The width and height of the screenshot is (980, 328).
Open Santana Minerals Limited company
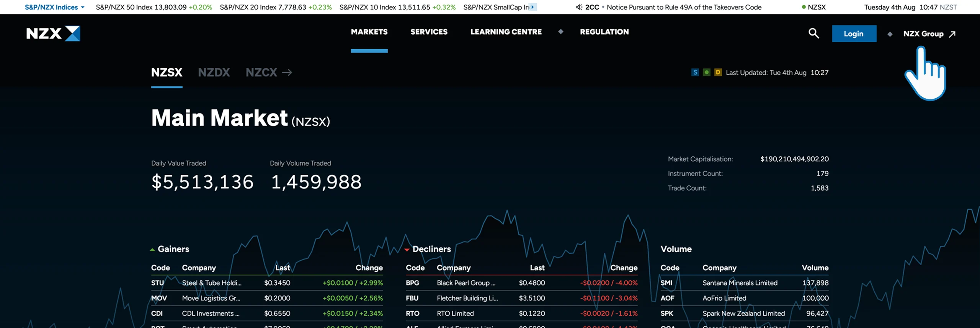740,283
